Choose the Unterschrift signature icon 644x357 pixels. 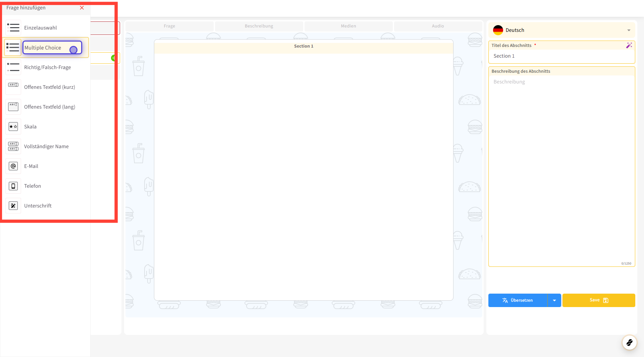(13, 205)
